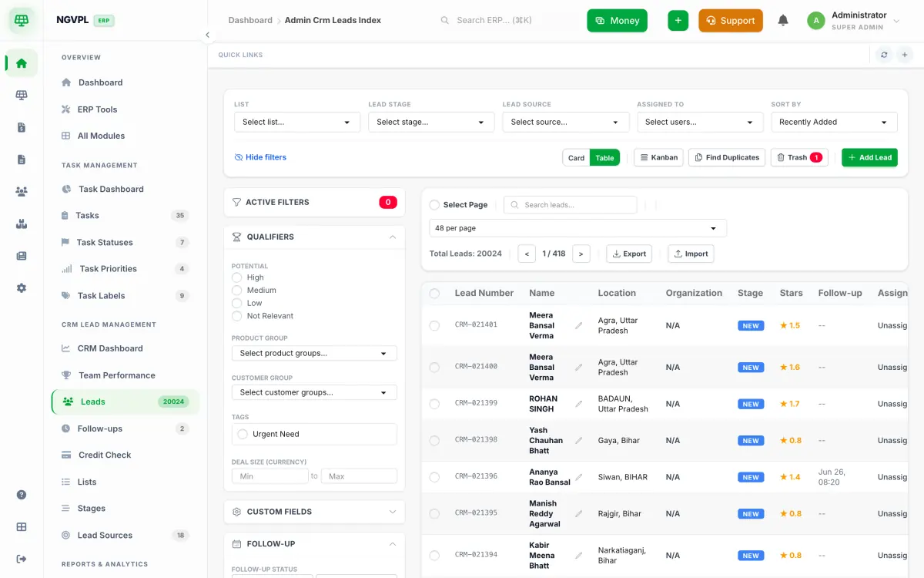Screen dimensions: 924x578
Task: Click the administrator avatar circle
Action: pyautogui.click(x=816, y=21)
